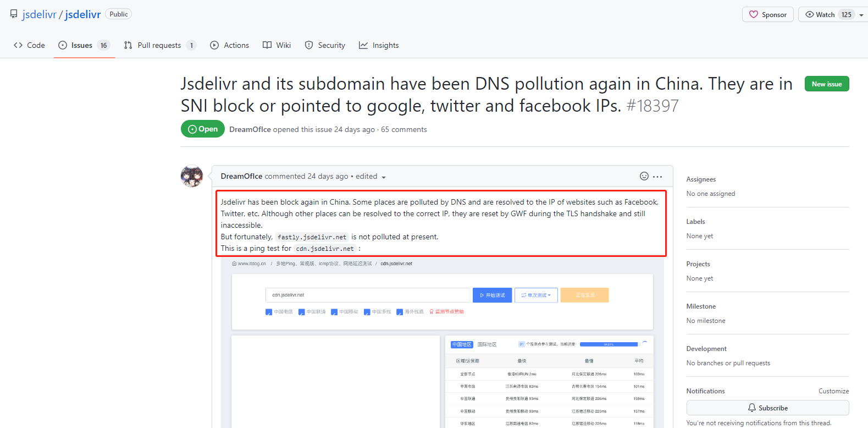Click the repository icon beside jsdelivr
This screenshot has height=428, width=868.
click(14, 14)
